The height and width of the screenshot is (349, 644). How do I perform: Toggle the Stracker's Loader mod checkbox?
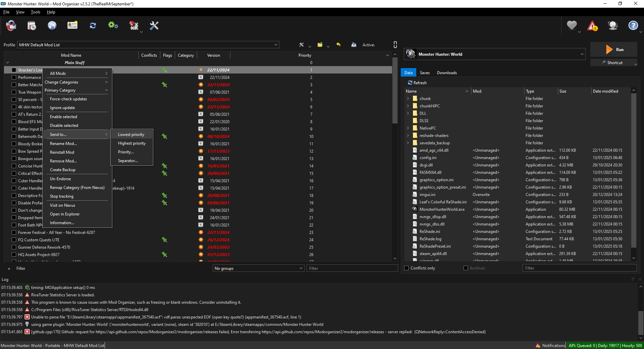(x=14, y=70)
